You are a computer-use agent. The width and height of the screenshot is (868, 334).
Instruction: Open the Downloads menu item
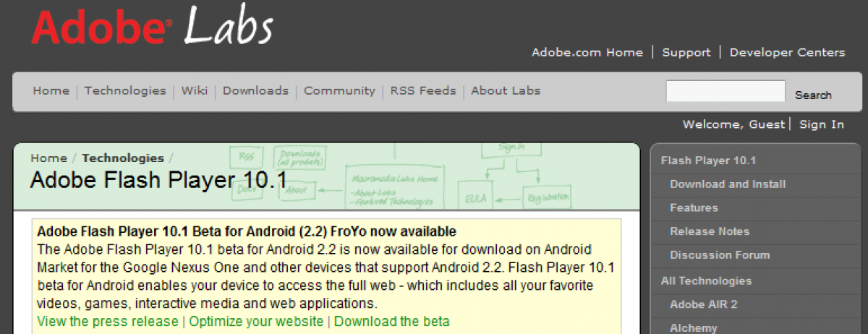click(255, 91)
